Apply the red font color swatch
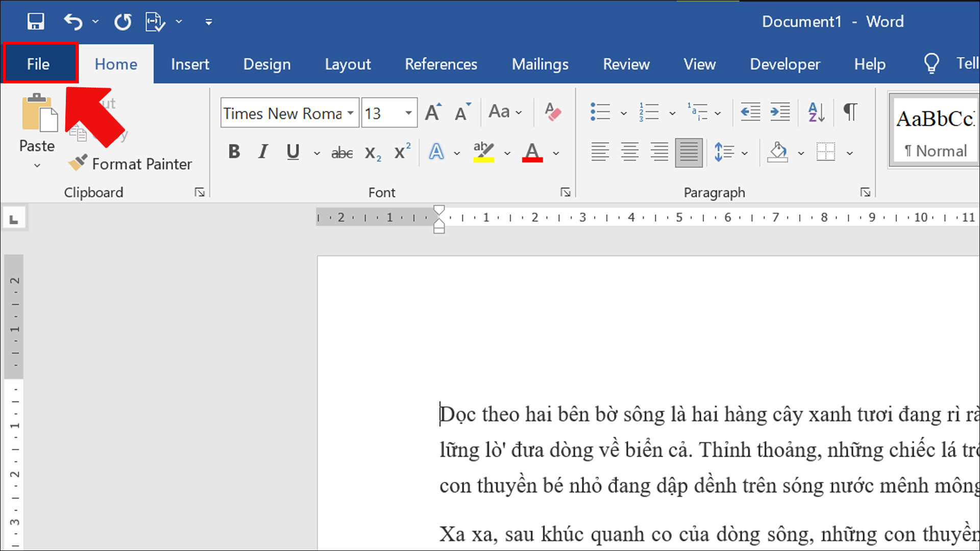This screenshot has height=551, width=980. click(x=532, y=152)
